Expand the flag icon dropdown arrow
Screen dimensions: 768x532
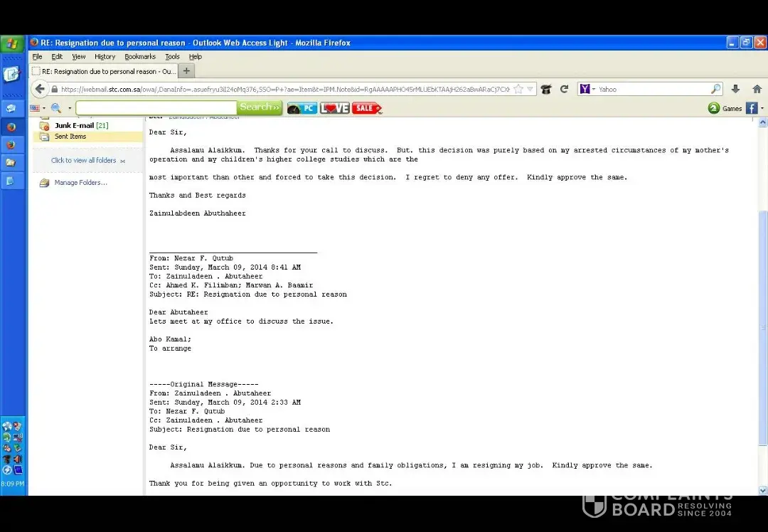pyautogui.click(x=43, y=108)
